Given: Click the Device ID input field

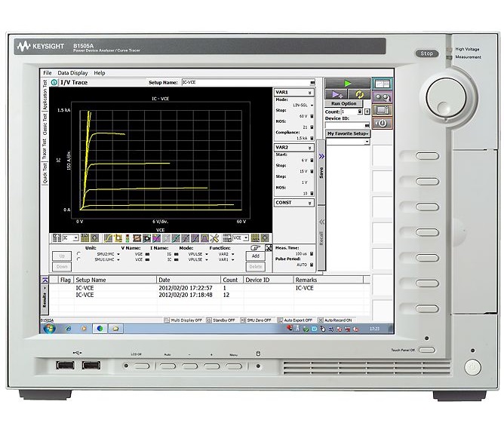Looking at the screenshot, I should tap(348, 125).
